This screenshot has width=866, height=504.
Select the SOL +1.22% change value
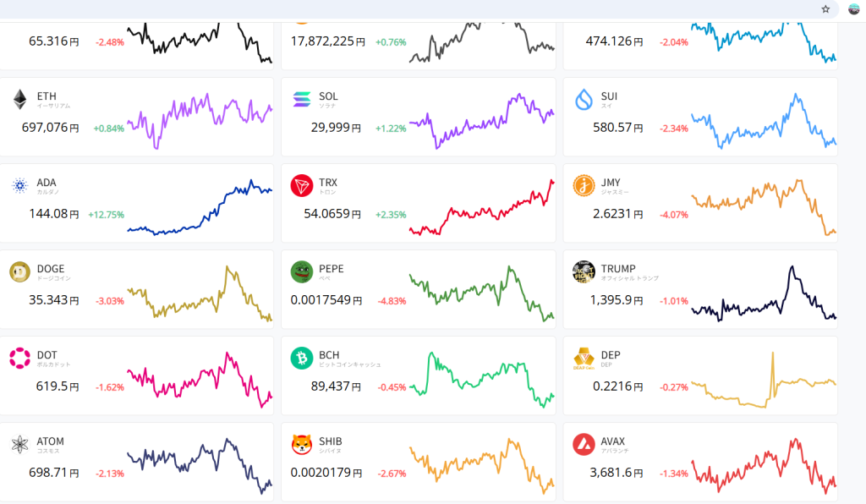click(391, 129)
